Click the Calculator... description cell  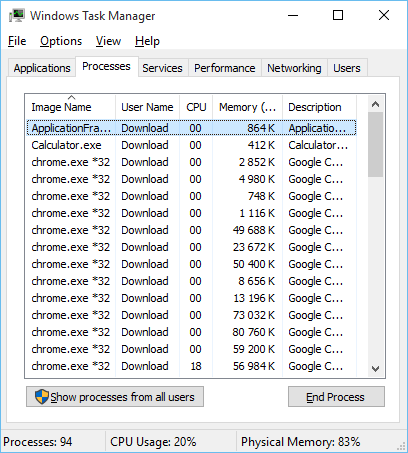[x=318, y=145]
